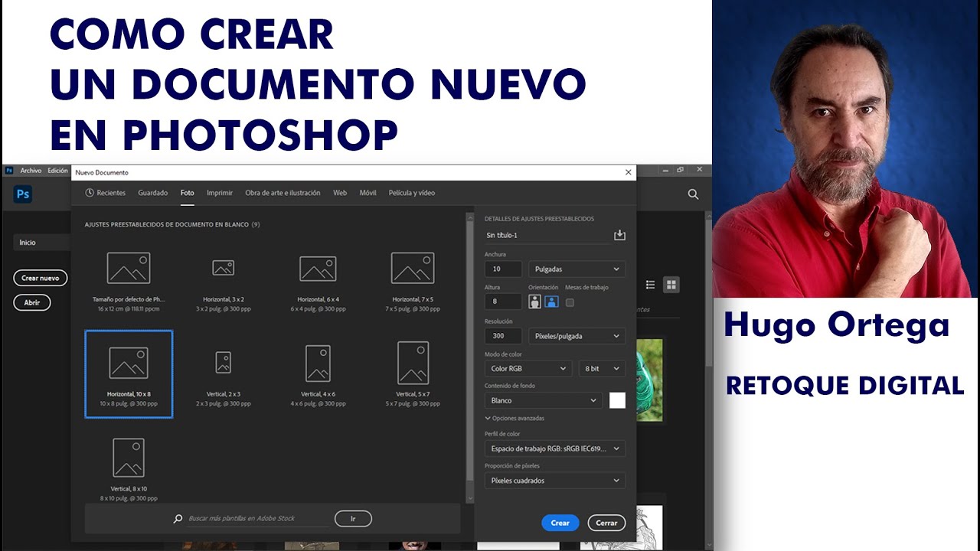This screenshot has height=551, width=980.
Task: Click the Anchura width field showing 10
Action: coord(503,269)
